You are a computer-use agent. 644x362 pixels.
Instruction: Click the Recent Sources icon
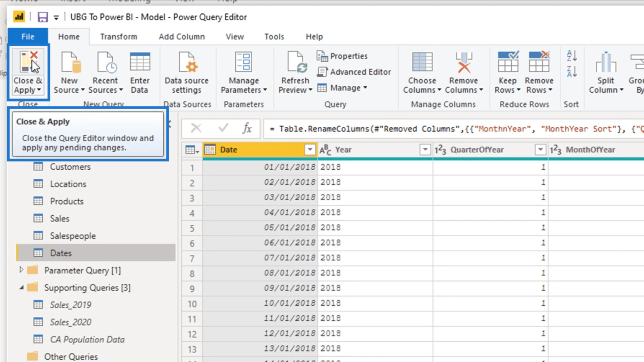tap(107, 62)
